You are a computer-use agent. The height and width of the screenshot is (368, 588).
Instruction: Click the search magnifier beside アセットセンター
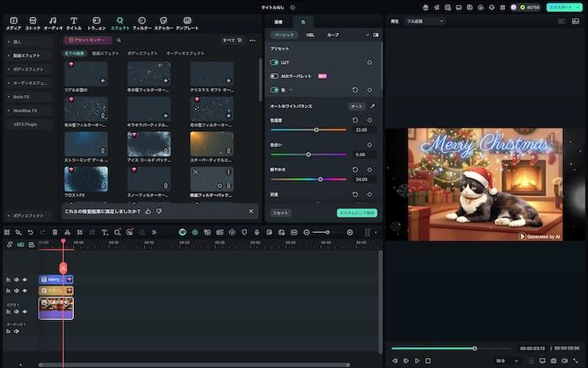click(x=119, y=40)
